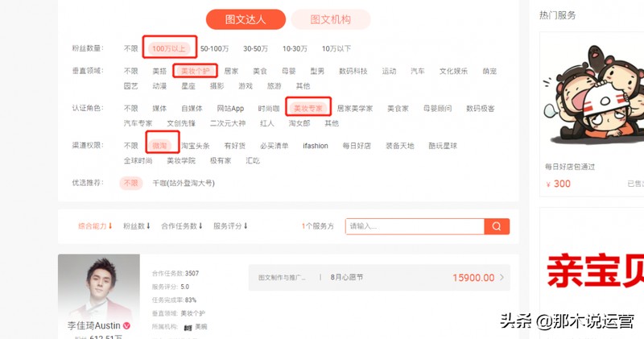Select certified role 汽车专家
644x339 pixels.
pos(138,123)
